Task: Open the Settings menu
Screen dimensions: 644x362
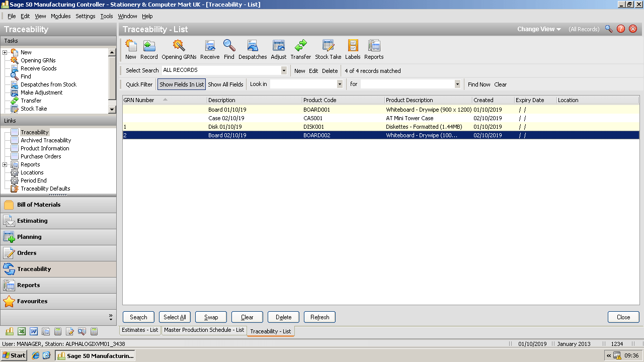Action: 86,16
